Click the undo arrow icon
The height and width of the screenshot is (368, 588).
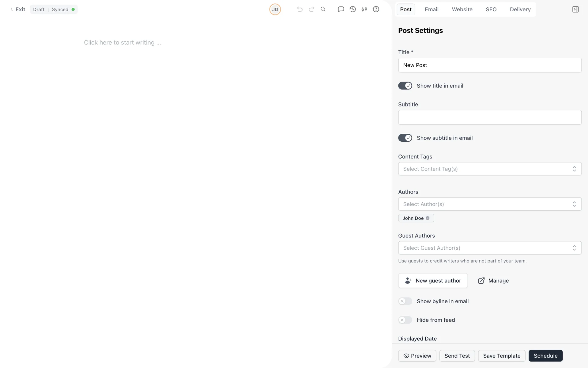pos(300,9)
